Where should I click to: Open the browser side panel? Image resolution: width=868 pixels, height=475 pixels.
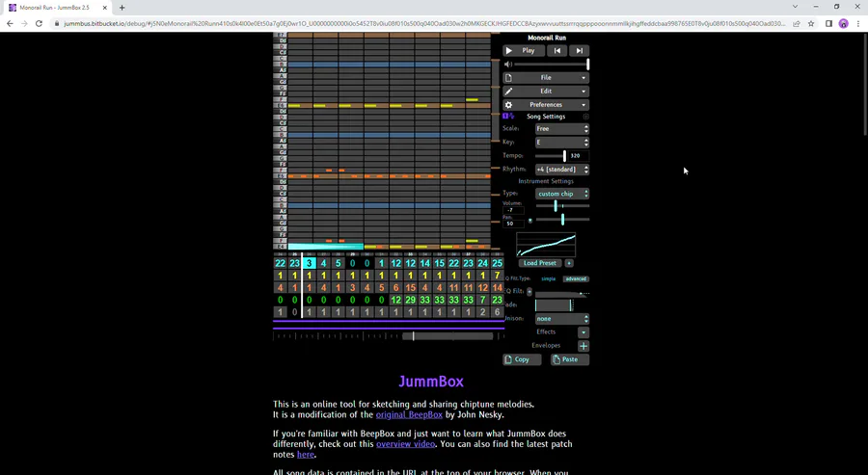[x=828, y=24]
